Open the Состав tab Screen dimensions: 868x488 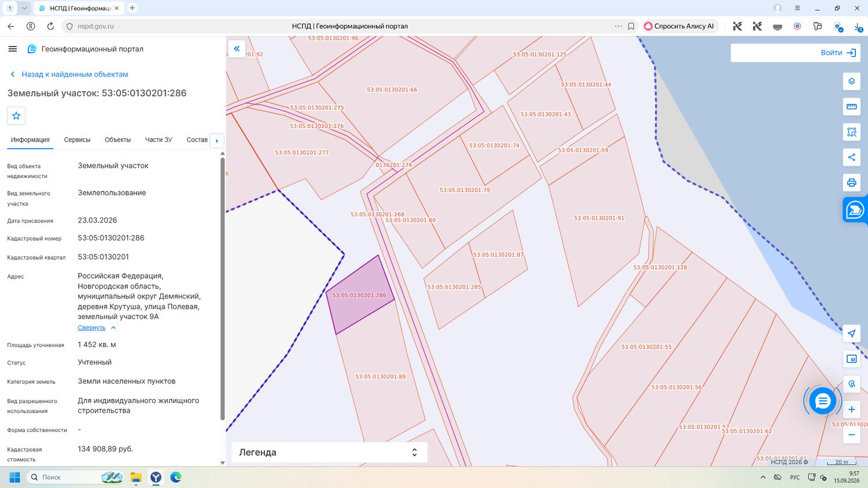tap(197, 140)
